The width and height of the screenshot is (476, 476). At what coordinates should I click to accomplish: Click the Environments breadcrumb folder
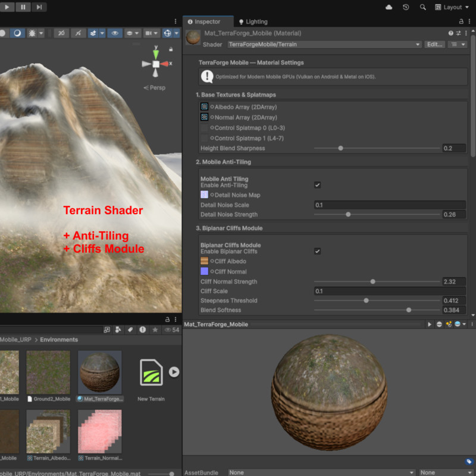(x=59, y=339)
